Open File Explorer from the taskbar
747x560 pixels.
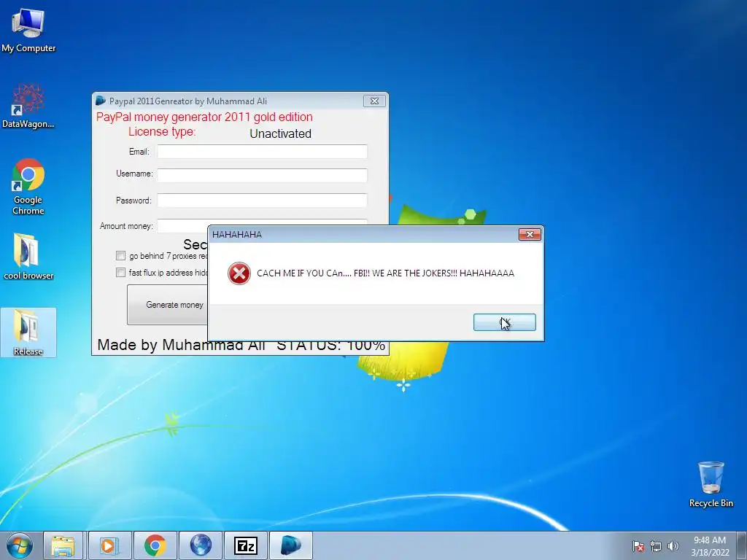(x=63, y=545)
